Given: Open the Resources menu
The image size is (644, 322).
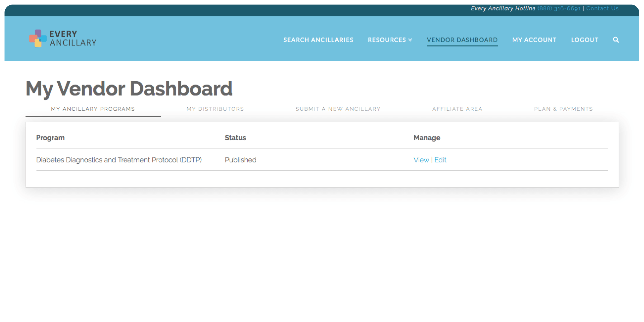Looking at the screenshot, I should click(390, 40).
